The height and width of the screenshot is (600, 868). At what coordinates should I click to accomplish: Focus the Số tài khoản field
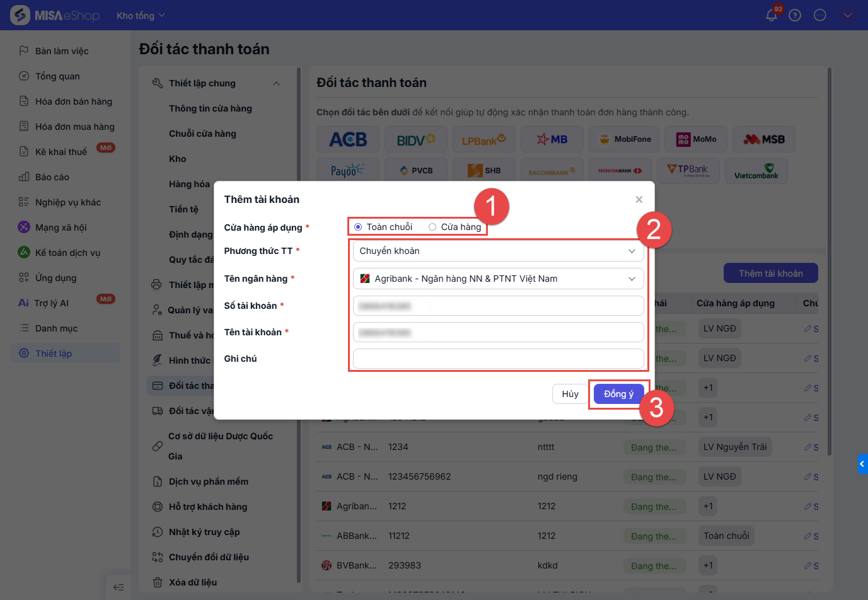(498, 306)
